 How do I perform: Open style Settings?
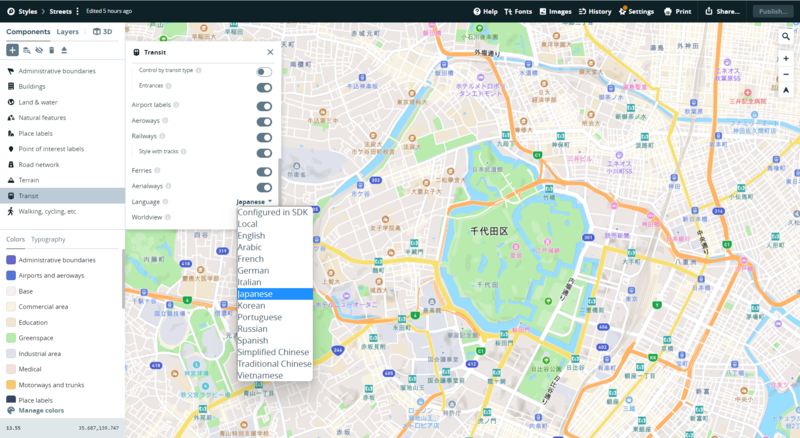click(x=636, y=11)
